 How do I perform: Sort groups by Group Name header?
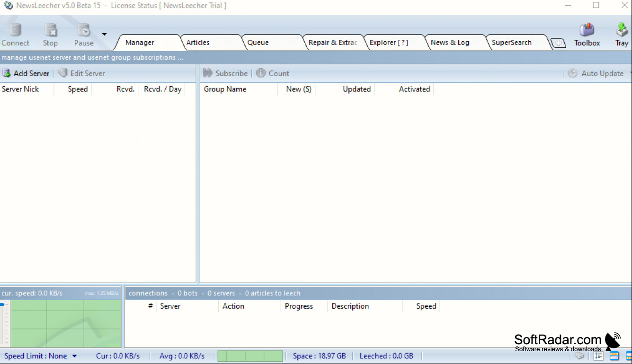point(239,89)
